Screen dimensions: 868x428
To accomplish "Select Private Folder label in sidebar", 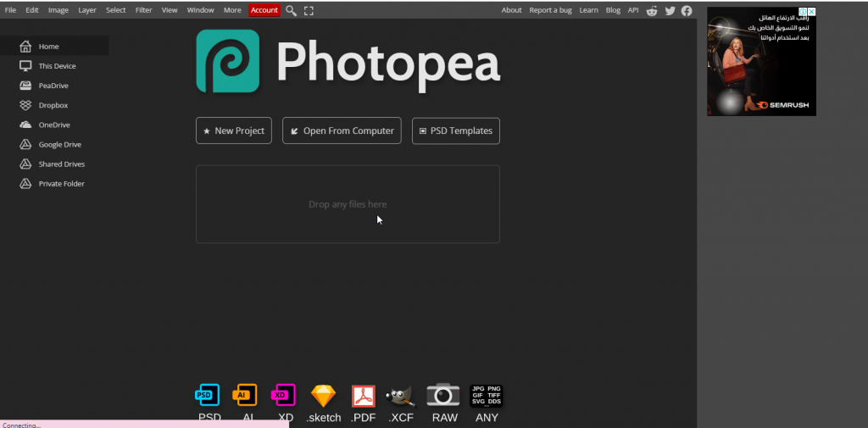I will click(x=61, y=184).
